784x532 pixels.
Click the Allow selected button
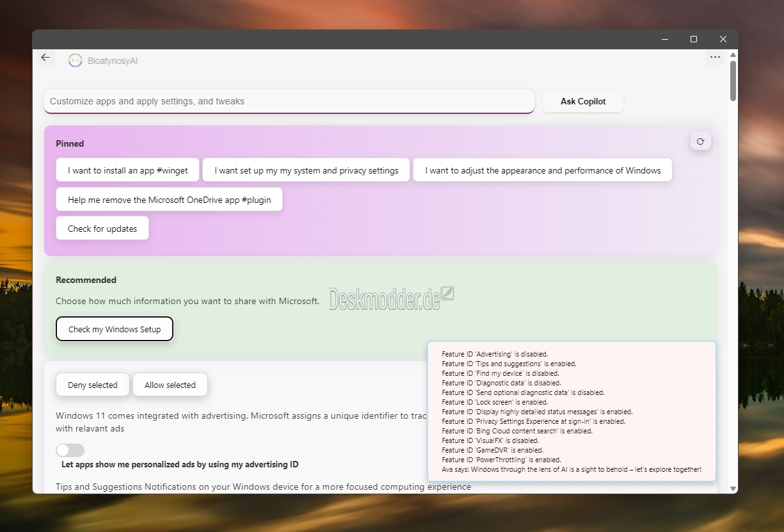[x=170, y=385]
